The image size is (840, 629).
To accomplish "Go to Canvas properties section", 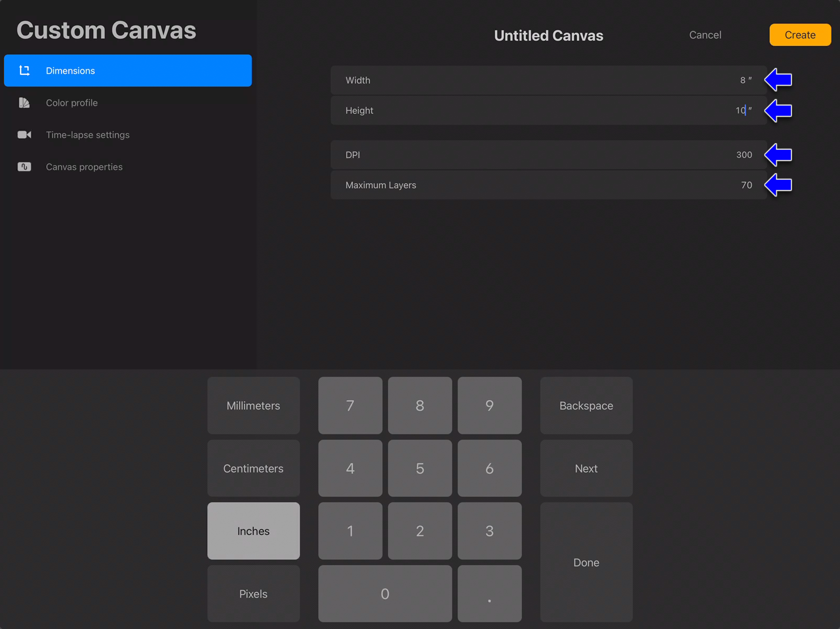I will tap(128, 167).
